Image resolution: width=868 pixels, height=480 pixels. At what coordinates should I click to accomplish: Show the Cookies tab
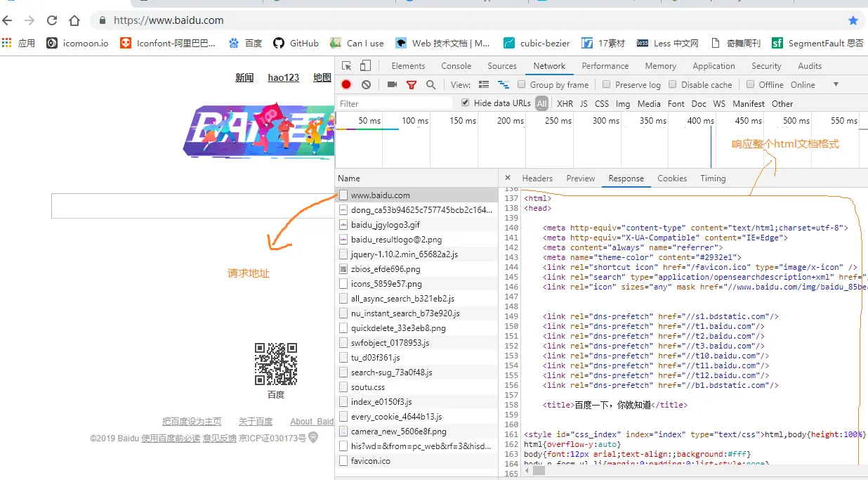click(x=672, y=179)
